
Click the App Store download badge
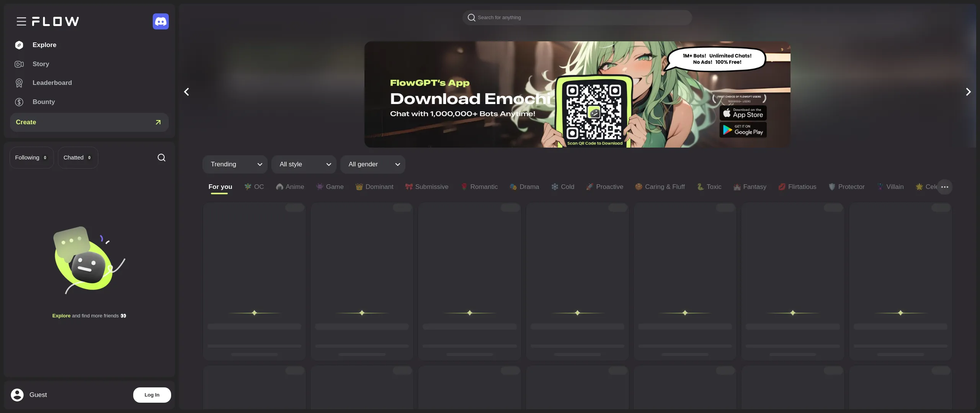[743, 113]
